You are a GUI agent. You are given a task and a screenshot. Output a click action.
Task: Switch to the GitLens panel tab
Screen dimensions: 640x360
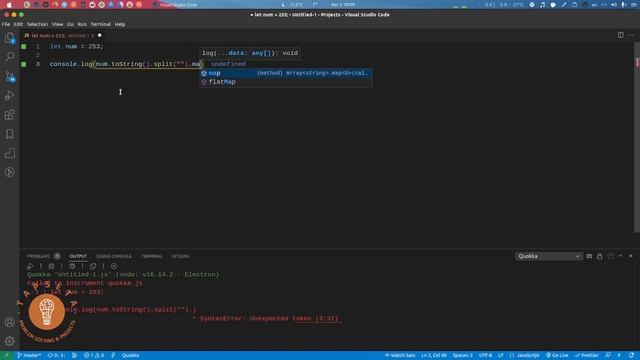coord(180,256)
